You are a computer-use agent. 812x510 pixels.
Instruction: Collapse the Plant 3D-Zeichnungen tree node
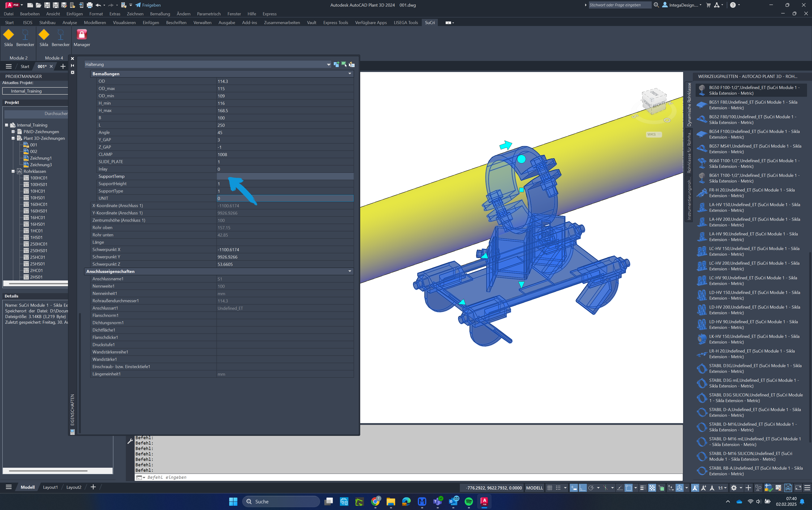13,138
